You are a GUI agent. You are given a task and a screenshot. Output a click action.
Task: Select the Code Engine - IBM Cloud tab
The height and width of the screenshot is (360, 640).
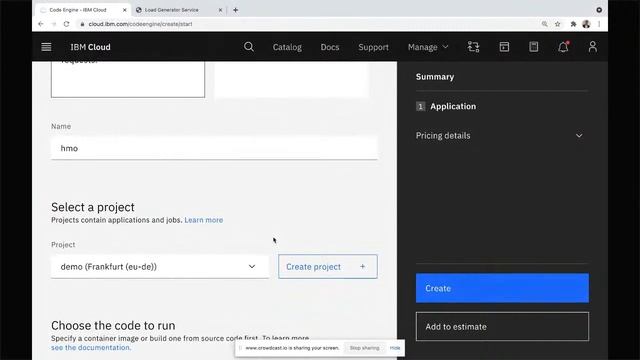(84, 10)
